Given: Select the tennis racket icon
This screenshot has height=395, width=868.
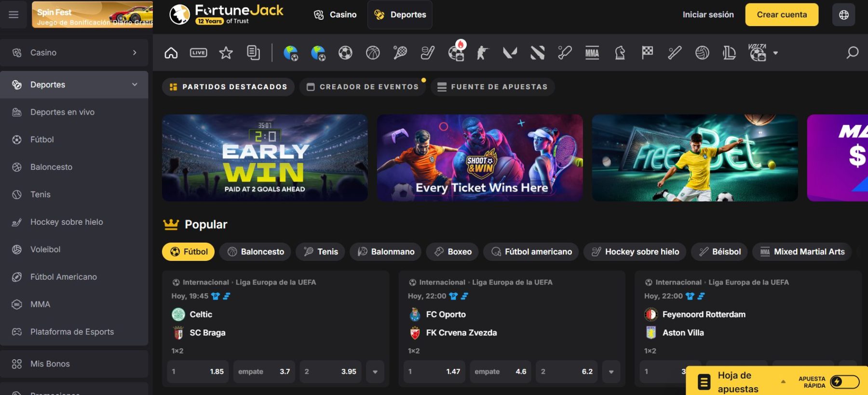Looking at the screenshot, I should click(400, 53).
